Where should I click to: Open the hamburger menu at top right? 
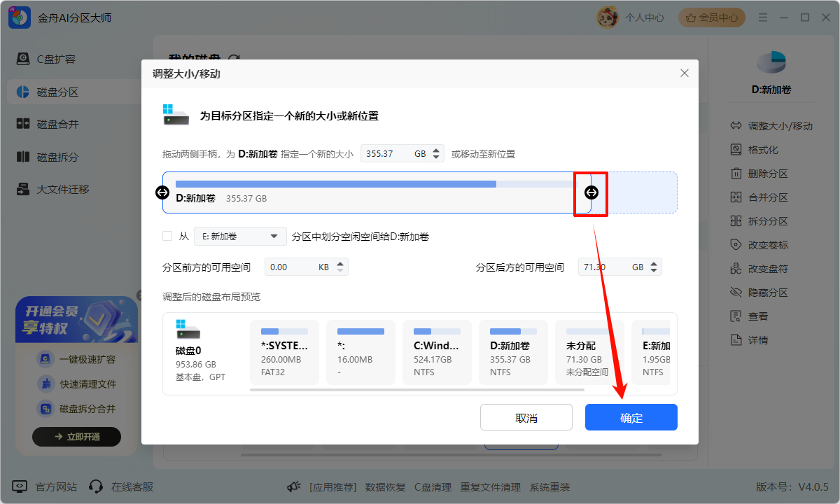tap(763, 17)
